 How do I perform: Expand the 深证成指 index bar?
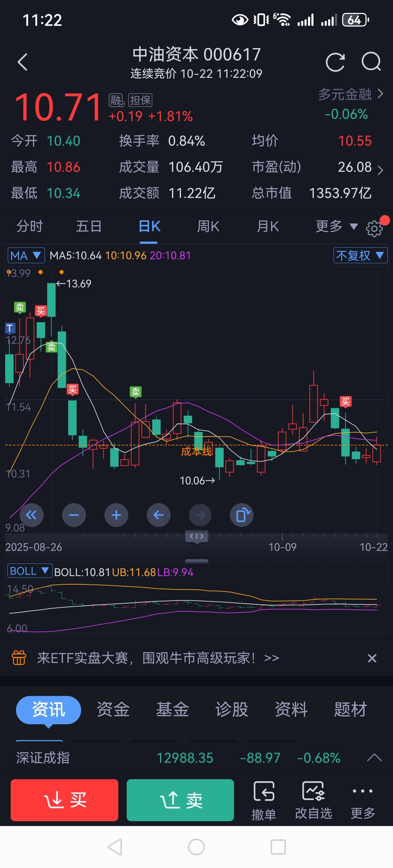374,758
